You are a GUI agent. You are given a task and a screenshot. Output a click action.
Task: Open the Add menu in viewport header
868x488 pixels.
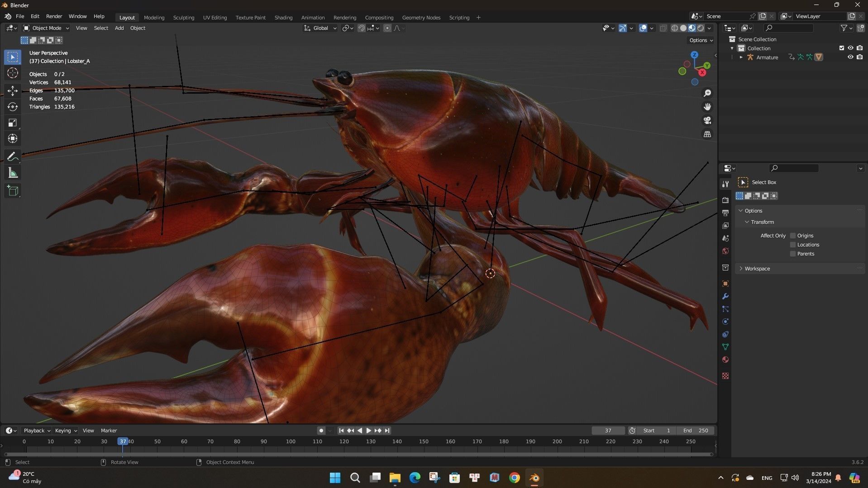click(x=119, y=28)
